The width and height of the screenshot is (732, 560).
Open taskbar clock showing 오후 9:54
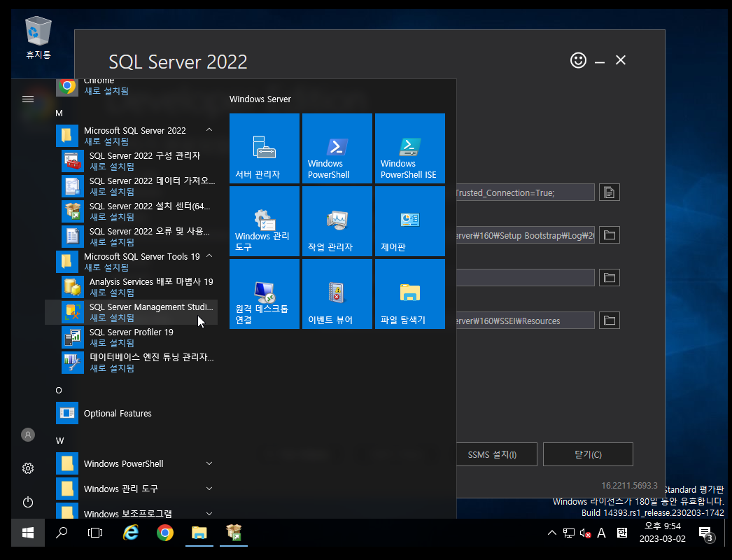pyautogui.click(x=663, y=533)
